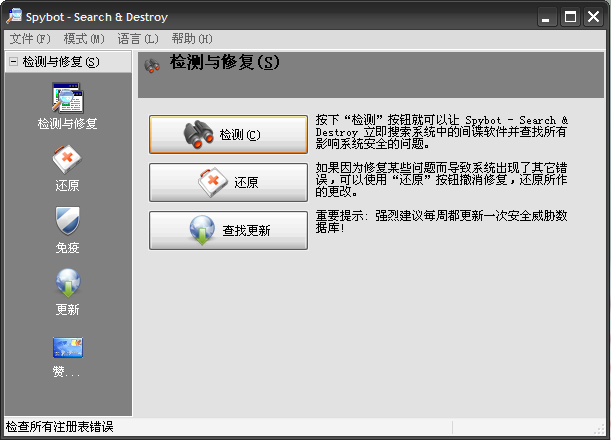Open the 更新 globe icon in sidebar
The image size is (611, 440).
tap(67, 292)
